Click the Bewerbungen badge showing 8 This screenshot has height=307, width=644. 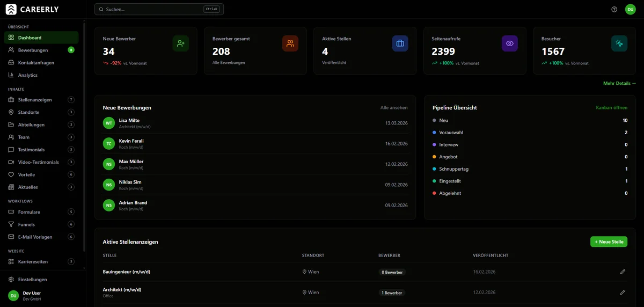click(71, 50)
